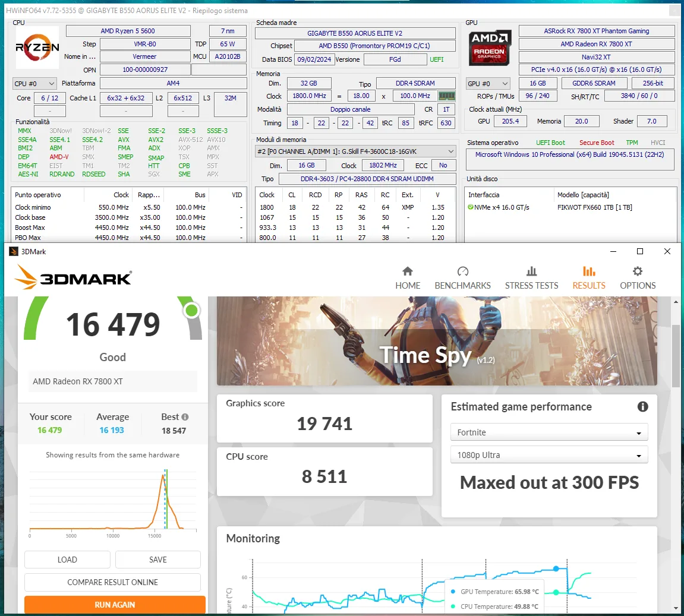Viewport: 684px width, 616px height.
Task: Click the Stress Tests bar chart icon
Action: point(531,271)
